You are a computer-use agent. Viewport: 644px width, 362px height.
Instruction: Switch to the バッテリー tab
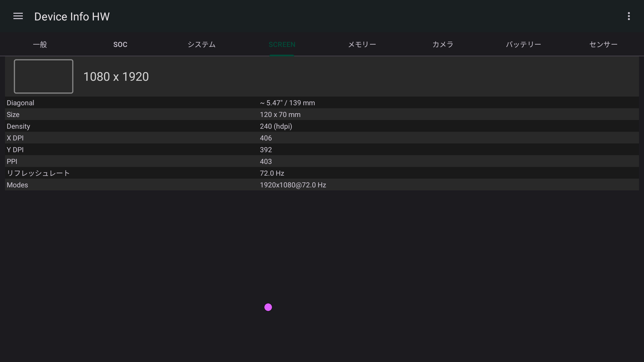[523, 44]
